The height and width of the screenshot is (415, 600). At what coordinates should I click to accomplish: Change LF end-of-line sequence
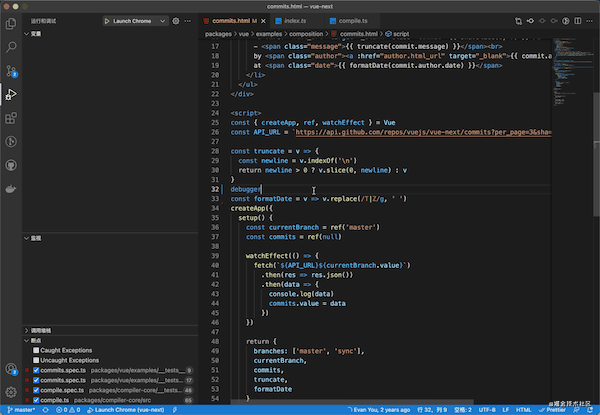505,410
